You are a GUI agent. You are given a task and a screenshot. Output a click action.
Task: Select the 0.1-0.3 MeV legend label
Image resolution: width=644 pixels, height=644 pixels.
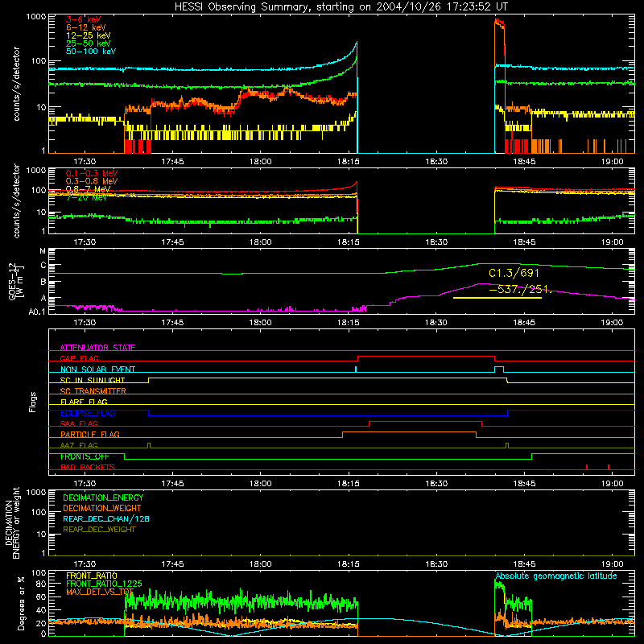pyautogui.click(x=92, y=173)
